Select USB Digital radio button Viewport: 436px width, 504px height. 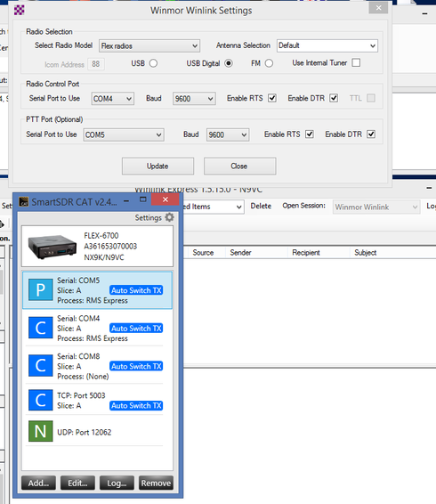click(x=229, y=63)
